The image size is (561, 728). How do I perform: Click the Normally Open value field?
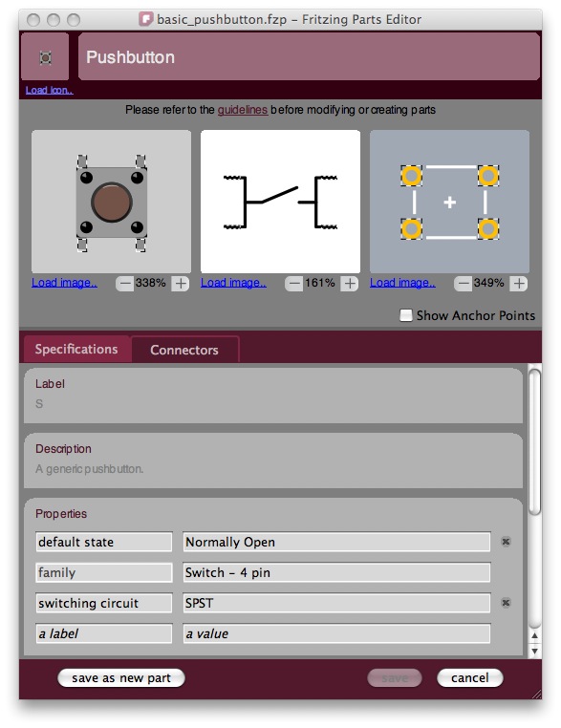click(336, 542)
